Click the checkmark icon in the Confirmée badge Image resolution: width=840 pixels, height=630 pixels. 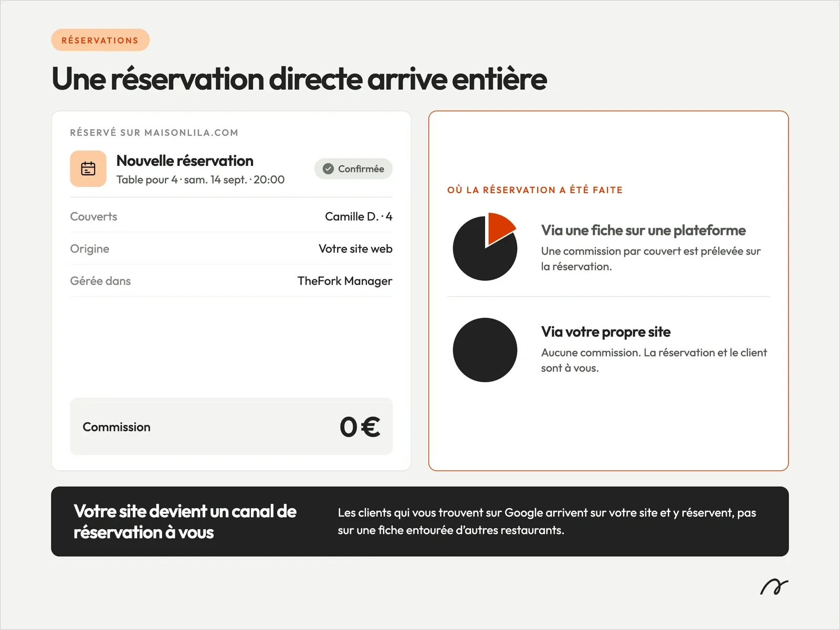pos(328,169)
